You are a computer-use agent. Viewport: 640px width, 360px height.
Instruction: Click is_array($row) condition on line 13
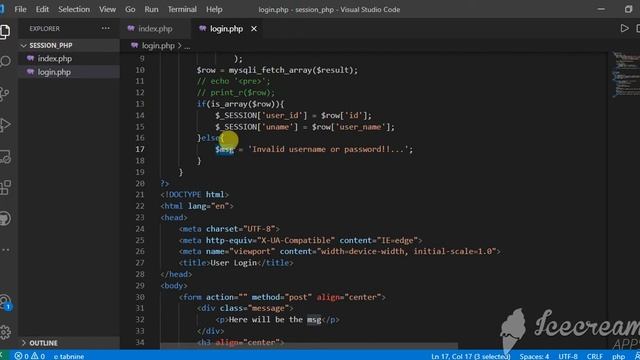(242, 104)
